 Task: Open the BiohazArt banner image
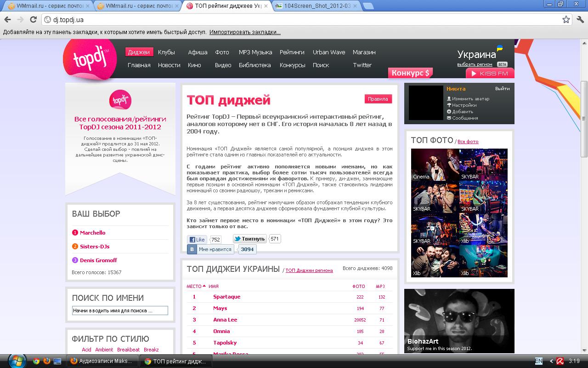tap(459, 321)
